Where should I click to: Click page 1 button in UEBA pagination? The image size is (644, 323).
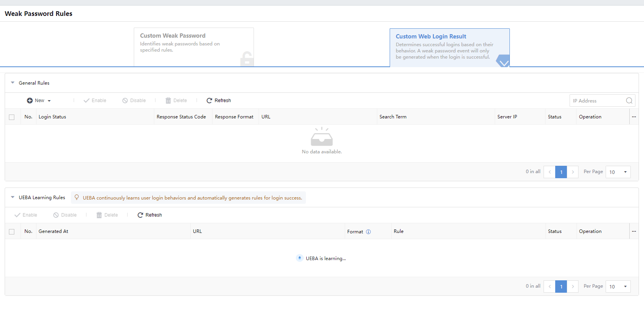561,287
